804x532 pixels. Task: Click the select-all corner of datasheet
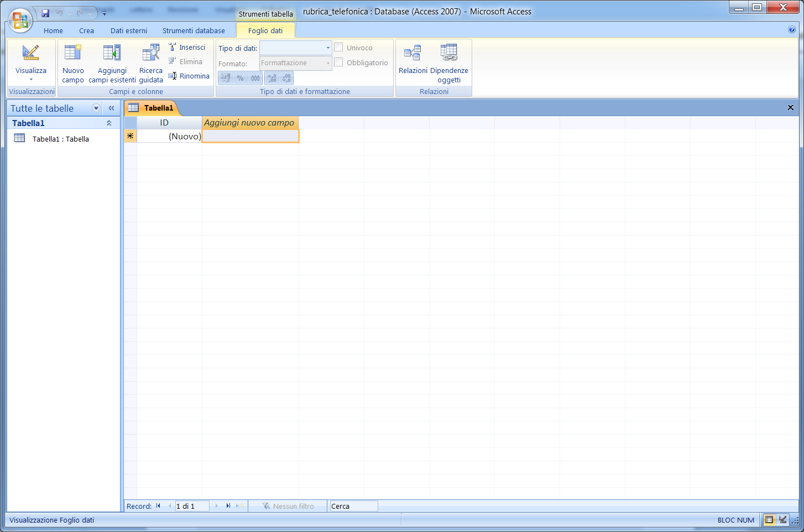130,123
